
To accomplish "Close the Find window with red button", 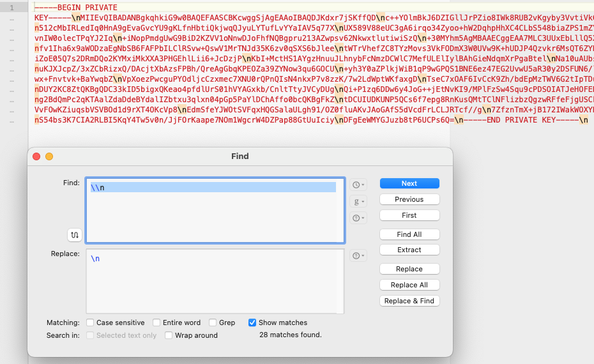I will coord(36,156).
